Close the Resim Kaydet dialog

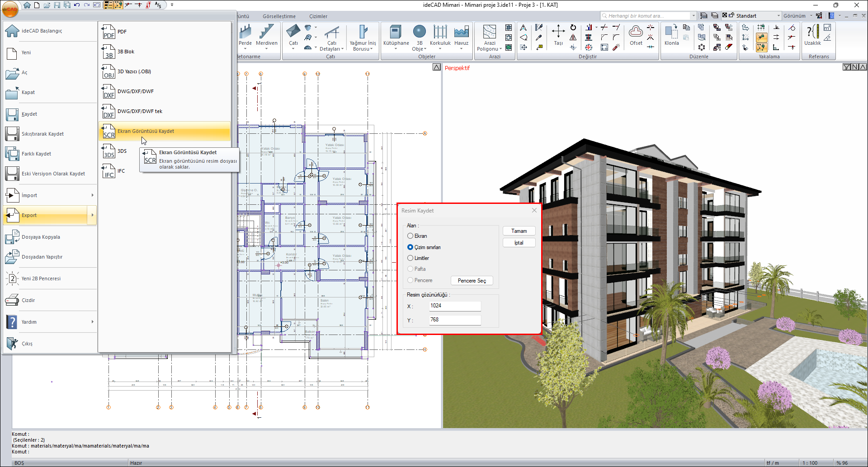534,210
